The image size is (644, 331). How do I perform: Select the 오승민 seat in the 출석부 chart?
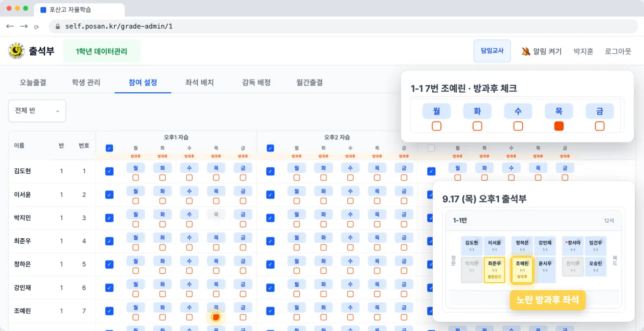pyautogui.click(x=596, y=267)
